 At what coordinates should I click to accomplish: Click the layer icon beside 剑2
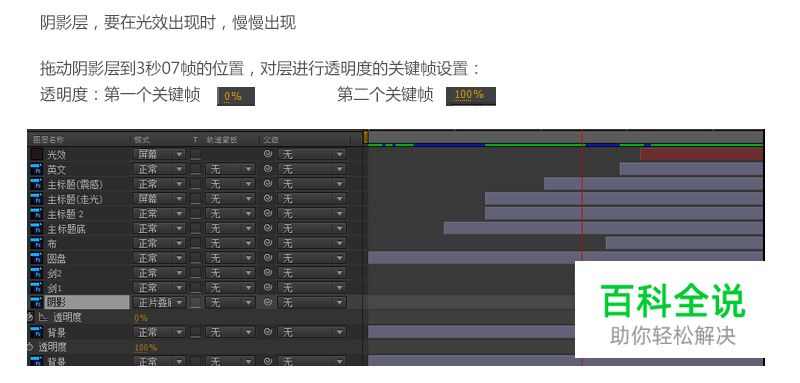(36, 273)
